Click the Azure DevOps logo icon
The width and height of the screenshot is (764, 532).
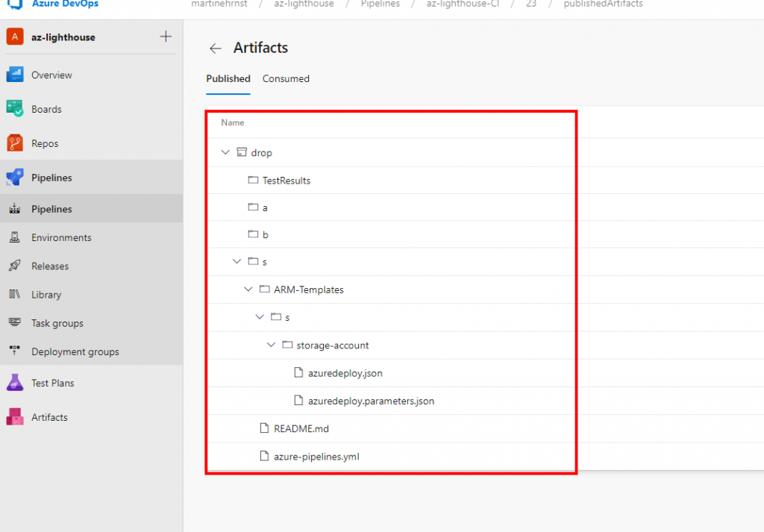15,4
